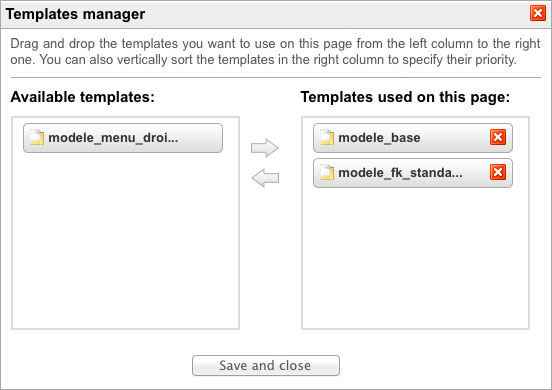Select the modele_fk_standa... template name
Viewport: 552px width, 390px height.
click(x=400, y=173)
